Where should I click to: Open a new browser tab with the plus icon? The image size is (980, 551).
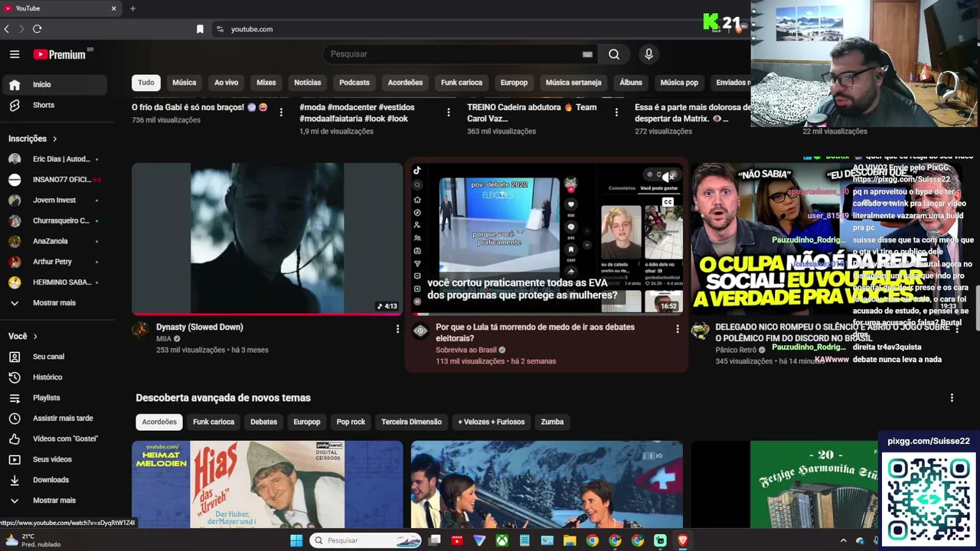pyautogui.click(x=132, y=8)
